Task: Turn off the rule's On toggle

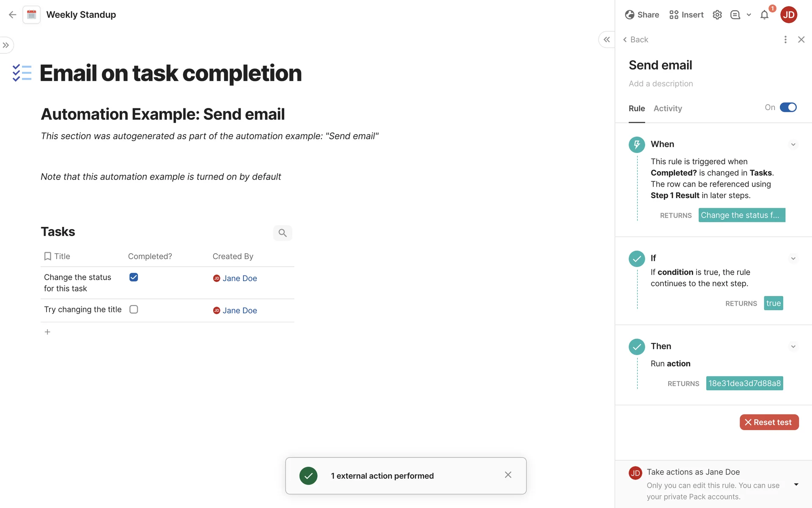Action: (x=788, y=108)
